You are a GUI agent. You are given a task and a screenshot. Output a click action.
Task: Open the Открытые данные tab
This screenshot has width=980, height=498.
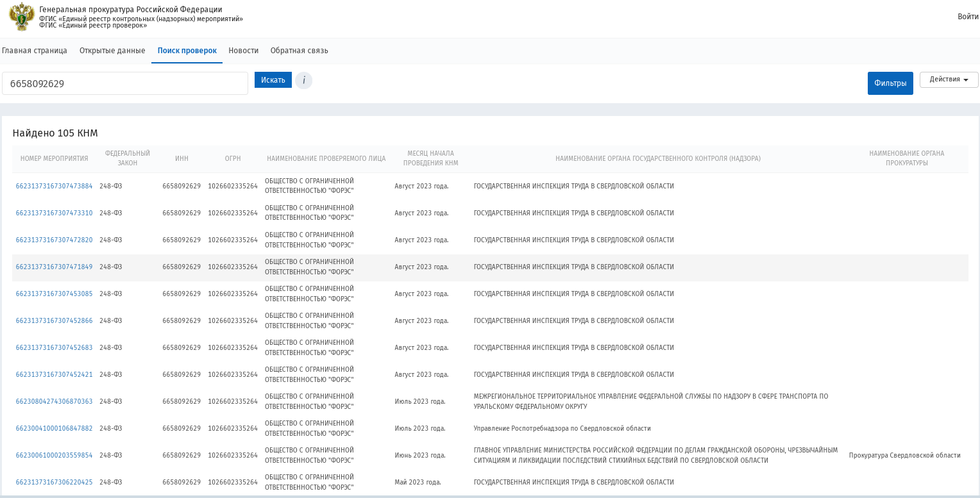112,51
